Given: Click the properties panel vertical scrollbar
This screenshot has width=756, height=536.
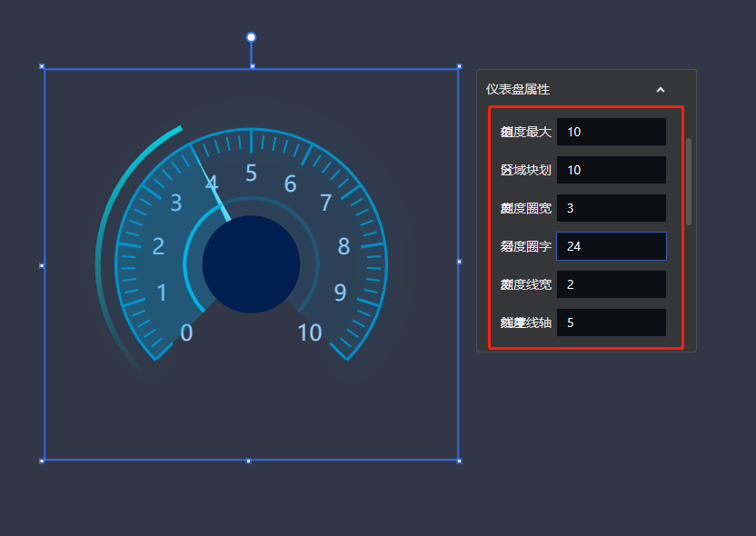Looking at the screenshot, I should (x=689, y=182).
